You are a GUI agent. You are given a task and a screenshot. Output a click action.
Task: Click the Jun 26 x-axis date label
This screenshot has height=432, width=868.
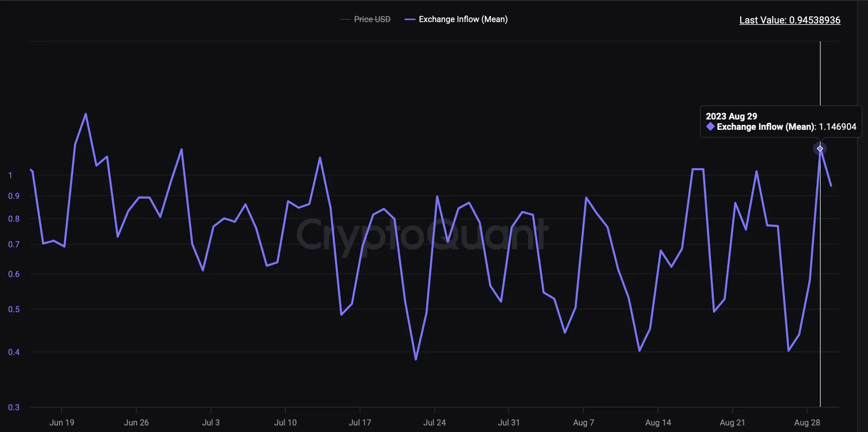click(x=136, y=422)
